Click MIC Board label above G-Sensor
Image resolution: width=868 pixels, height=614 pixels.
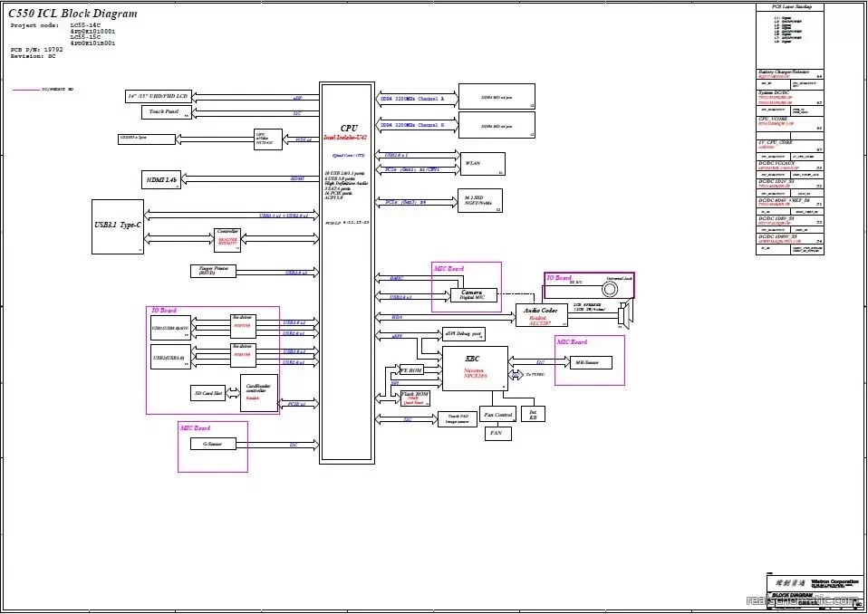pyautogui.click(x=195, y=428)
